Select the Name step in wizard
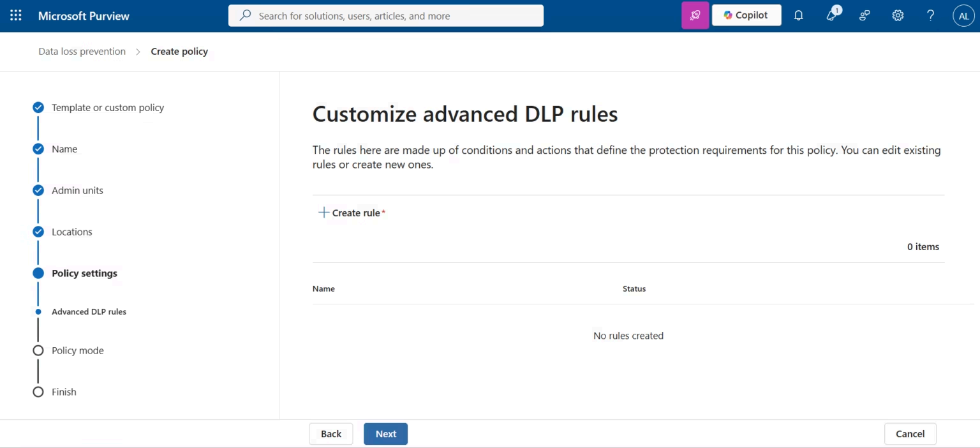Screen dimensions: 980x448 64,149
